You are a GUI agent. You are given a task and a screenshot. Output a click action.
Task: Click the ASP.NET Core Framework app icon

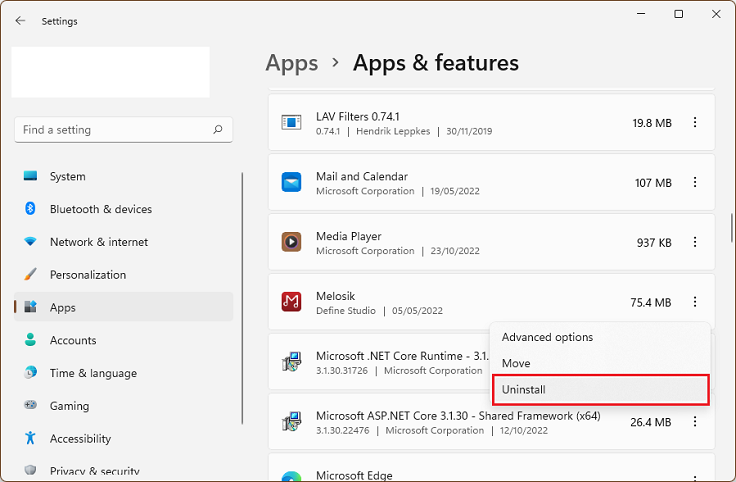tap(291, 421)
